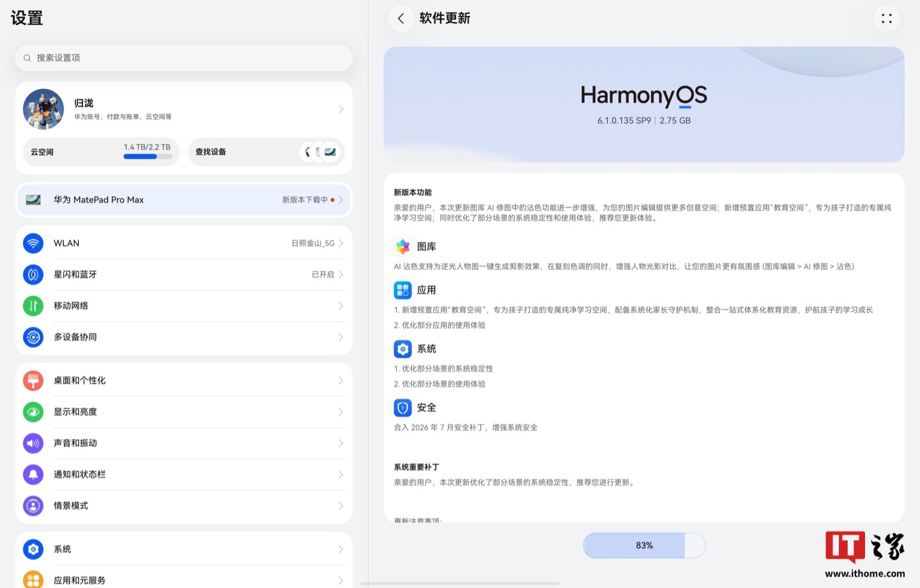The width and height of the screenshot is (920, 588).
Task: Focus the 搜索设置项 search field
Action: [184, 58]
